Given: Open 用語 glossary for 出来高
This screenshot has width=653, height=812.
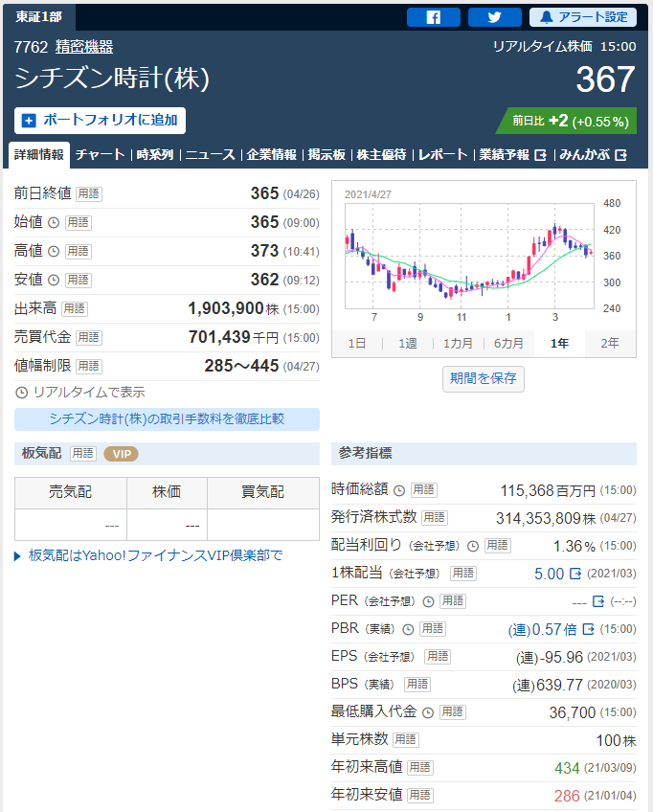Looking at the screenshot, I should click(x=74, y=308).
